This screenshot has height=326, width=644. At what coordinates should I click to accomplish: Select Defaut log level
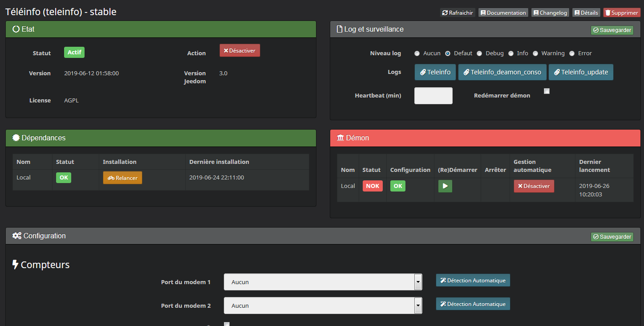pyautogui.click(x=448, y=53)
